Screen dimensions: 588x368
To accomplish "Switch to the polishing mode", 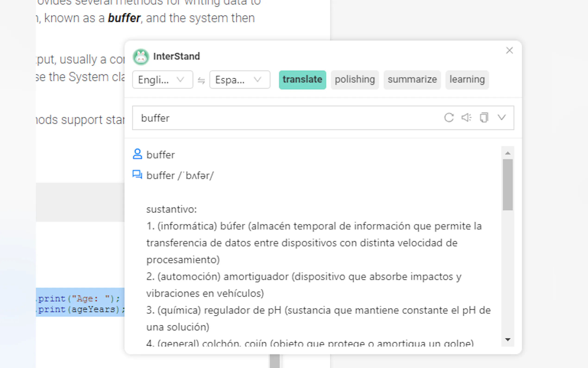I will [x=355, y=79].
